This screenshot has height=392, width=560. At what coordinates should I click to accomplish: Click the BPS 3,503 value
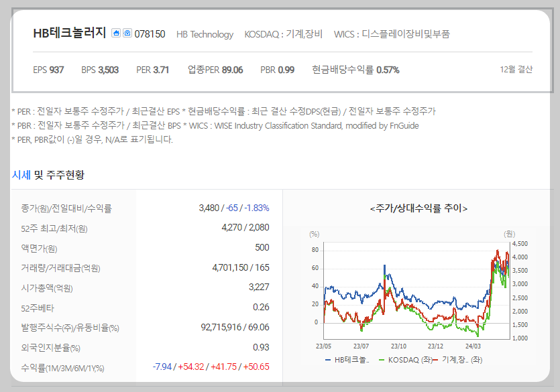[x=100, y=70]
